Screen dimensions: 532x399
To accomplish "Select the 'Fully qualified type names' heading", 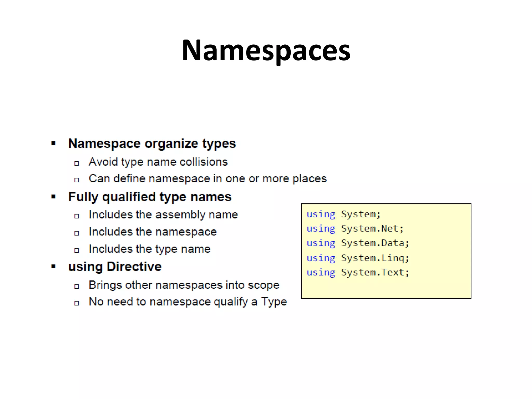I will [x=150, y=197].
